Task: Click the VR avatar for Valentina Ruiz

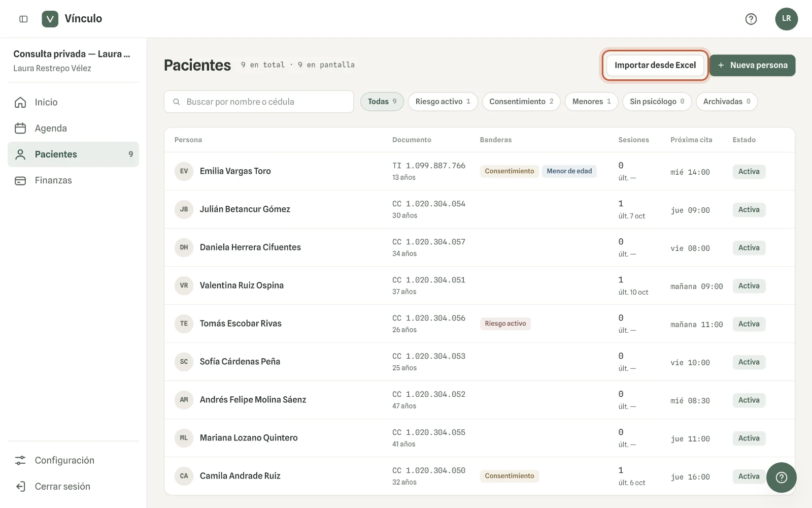Action: coord(184,285)
